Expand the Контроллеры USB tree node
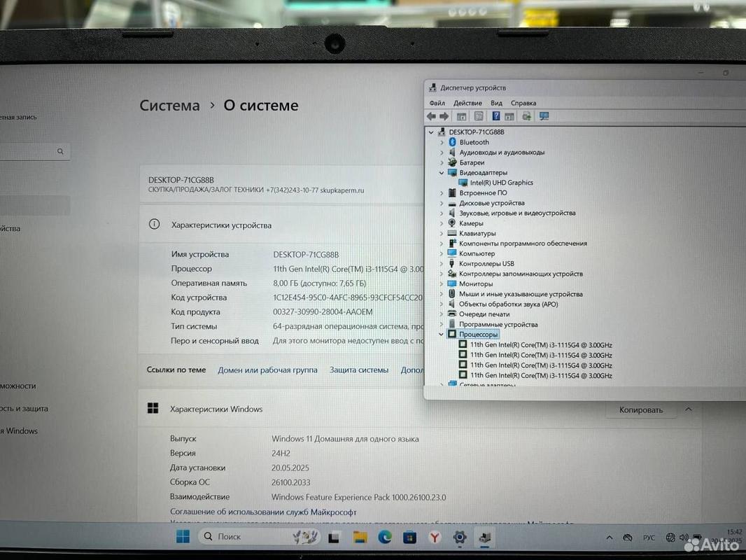Viewport: 746px width, 560px height. coord(442,263)
